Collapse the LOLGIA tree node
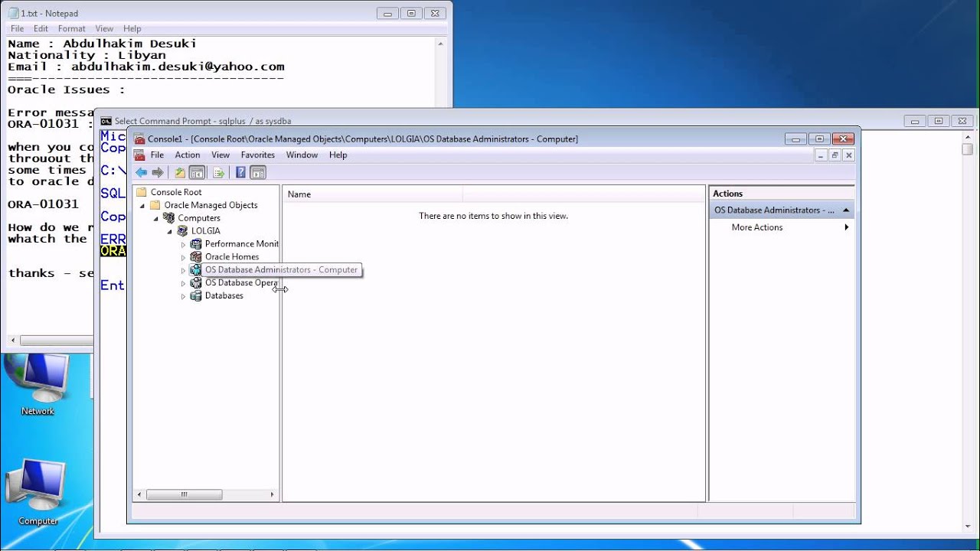The width and height of the screenshot is (980, 551). pyautogui.click(x=170, y=231)
